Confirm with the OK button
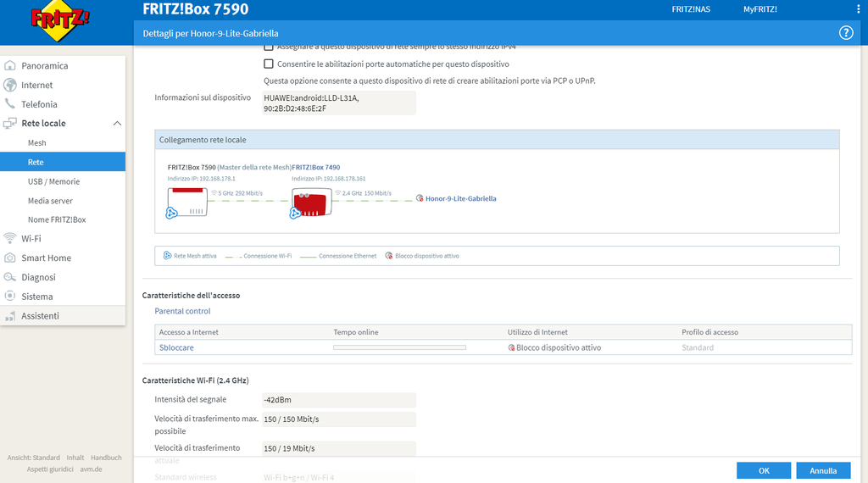 764,471
